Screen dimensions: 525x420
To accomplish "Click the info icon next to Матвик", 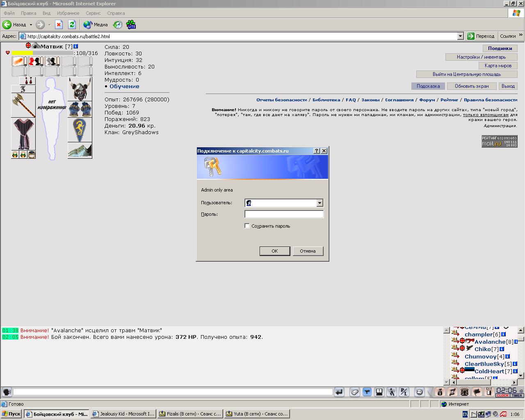I will [76, 47].
